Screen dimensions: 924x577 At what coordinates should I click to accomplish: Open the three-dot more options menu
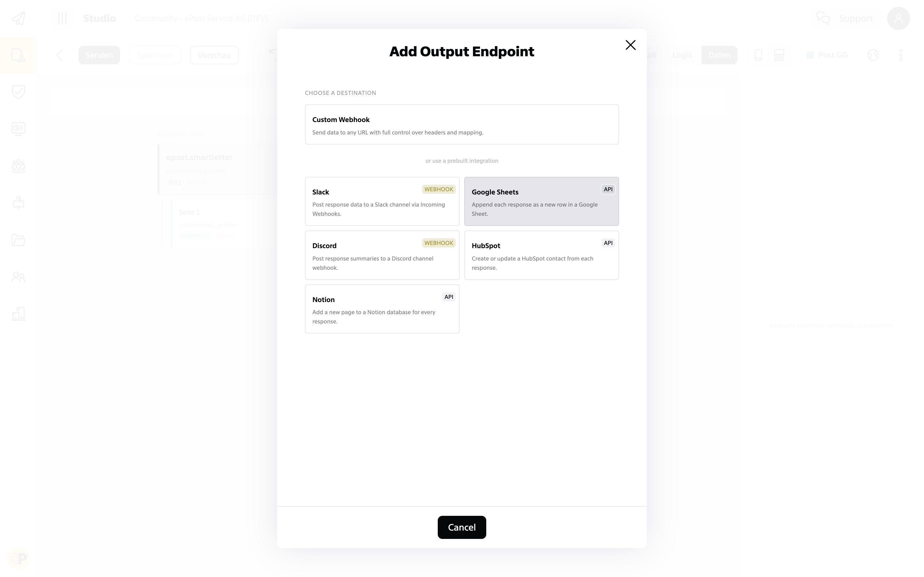900,55
